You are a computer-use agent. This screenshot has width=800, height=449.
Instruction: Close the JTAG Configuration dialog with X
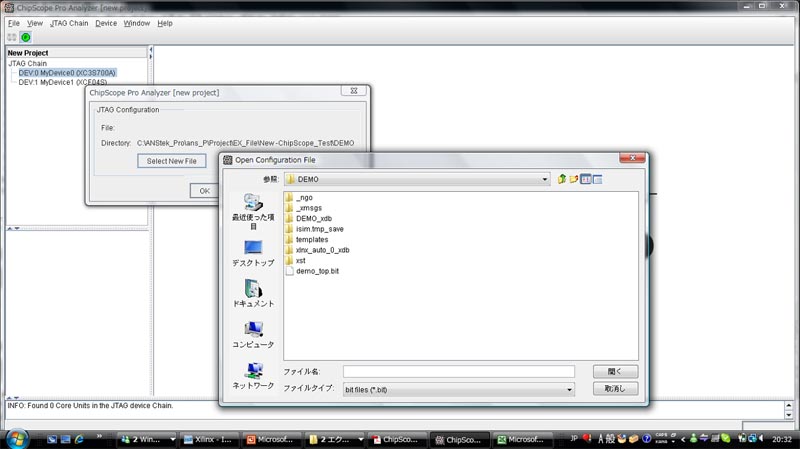pyautogui.click(x=354, y=91)
